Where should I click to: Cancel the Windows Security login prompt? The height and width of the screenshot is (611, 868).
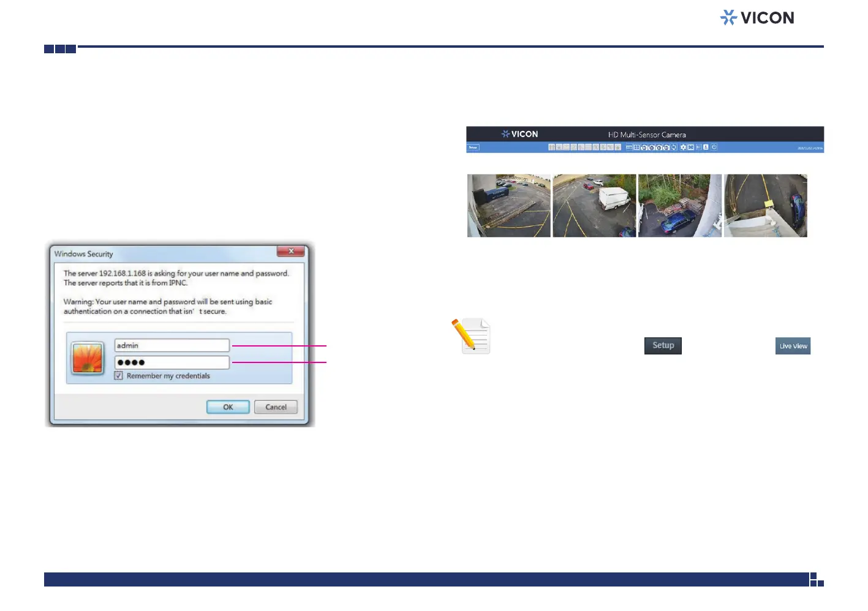tap(276, 407)
